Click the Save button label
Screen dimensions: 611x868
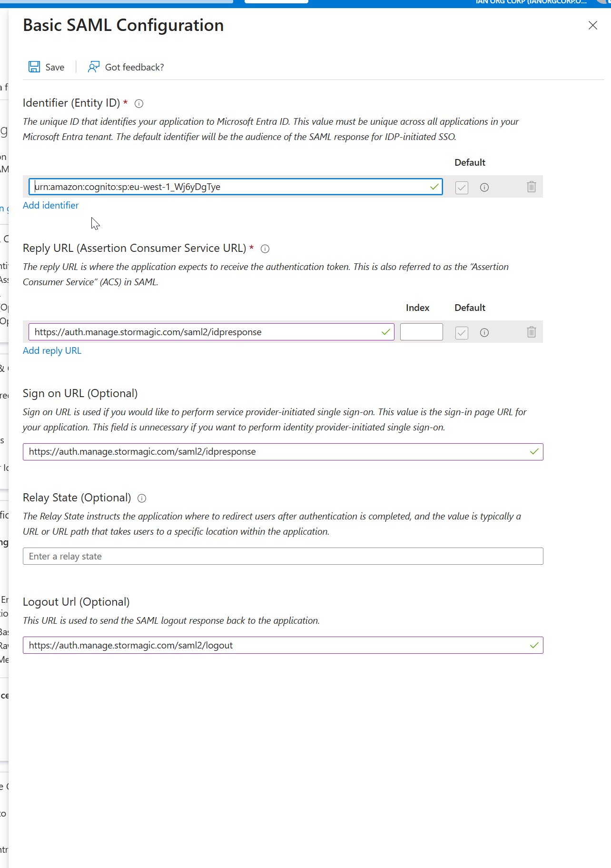[55, 67]
